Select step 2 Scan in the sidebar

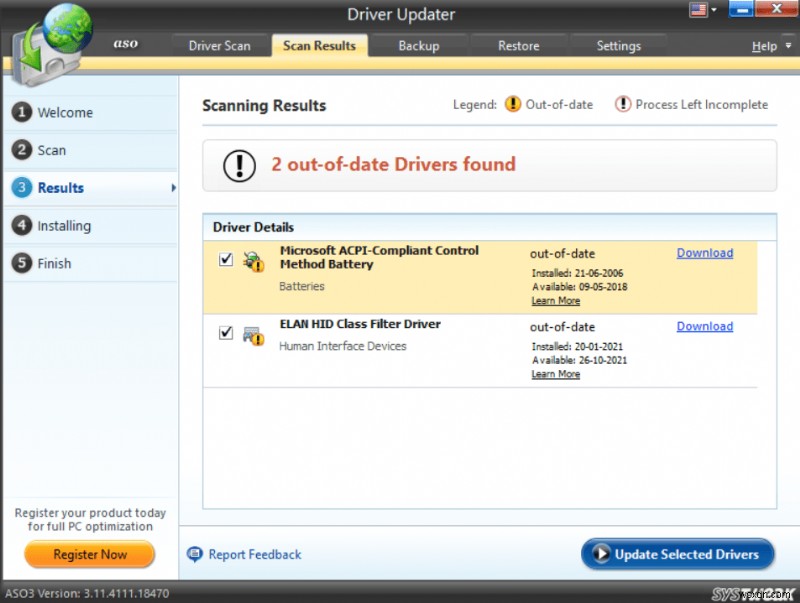point(91,150)
